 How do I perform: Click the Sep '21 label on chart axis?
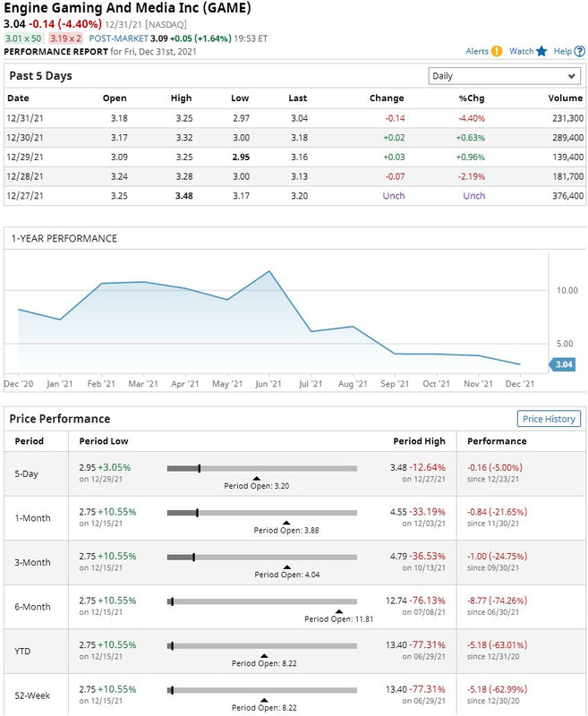[395, 384]
